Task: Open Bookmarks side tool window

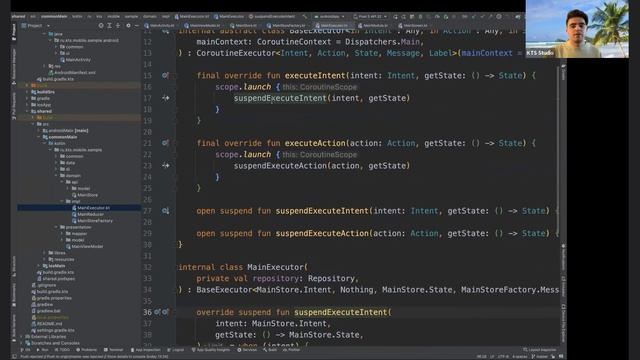Action: tap(14, 295)
